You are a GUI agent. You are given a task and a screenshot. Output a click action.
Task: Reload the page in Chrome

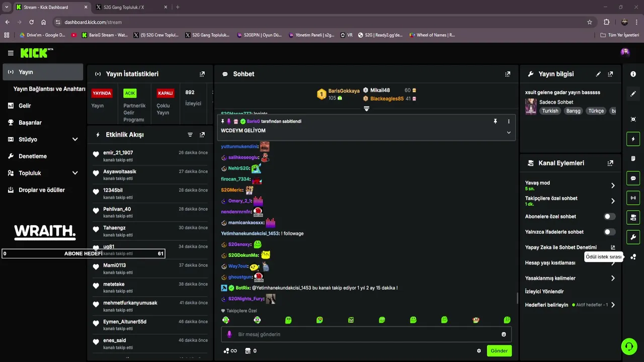click(x=31, y=22)
